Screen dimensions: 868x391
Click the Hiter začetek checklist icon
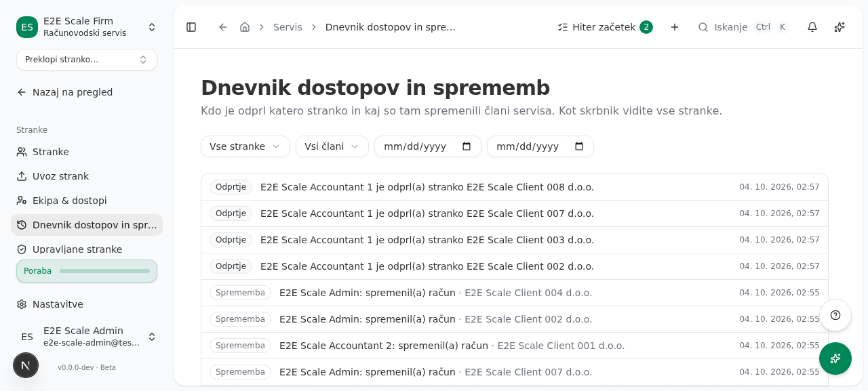562,27
